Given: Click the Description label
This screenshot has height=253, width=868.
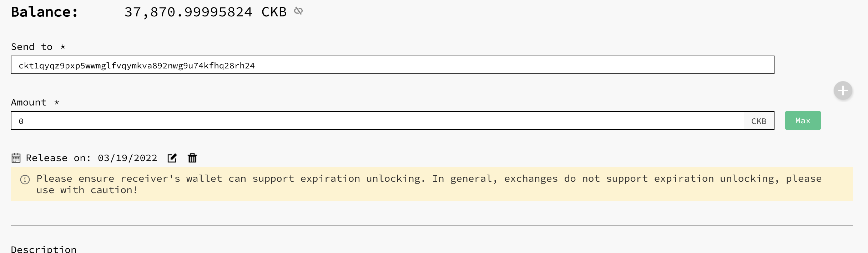Looking at the screenshot, I should [x=44, y=249].
